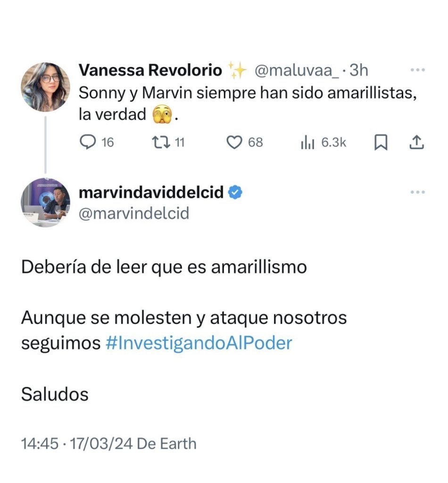Open view analytics showing 6.3k
This screenshot has width=448, height=483.
pos(323,142)
